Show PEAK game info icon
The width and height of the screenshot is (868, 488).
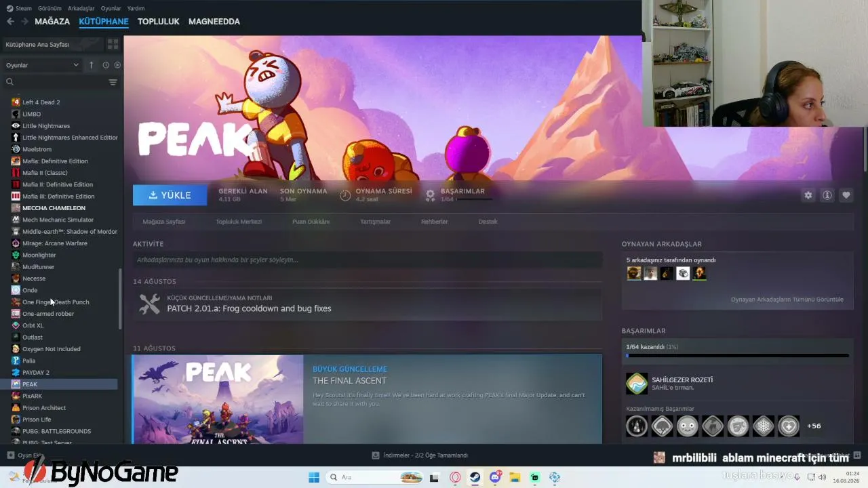tap(827, 195)
